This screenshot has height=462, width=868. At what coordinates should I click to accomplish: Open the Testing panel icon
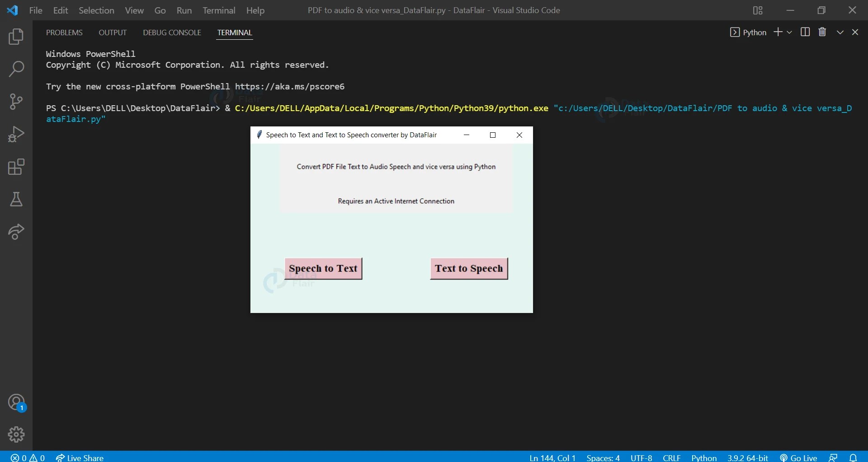(16, 200)
